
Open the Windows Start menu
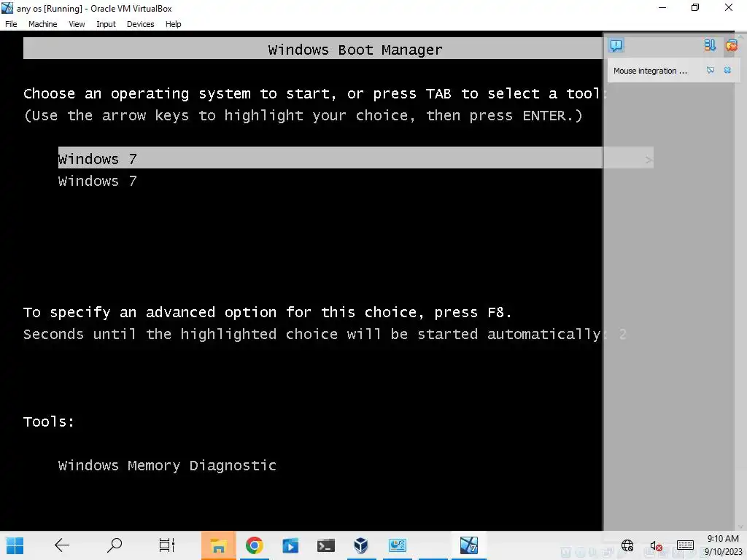pos(15,545)
